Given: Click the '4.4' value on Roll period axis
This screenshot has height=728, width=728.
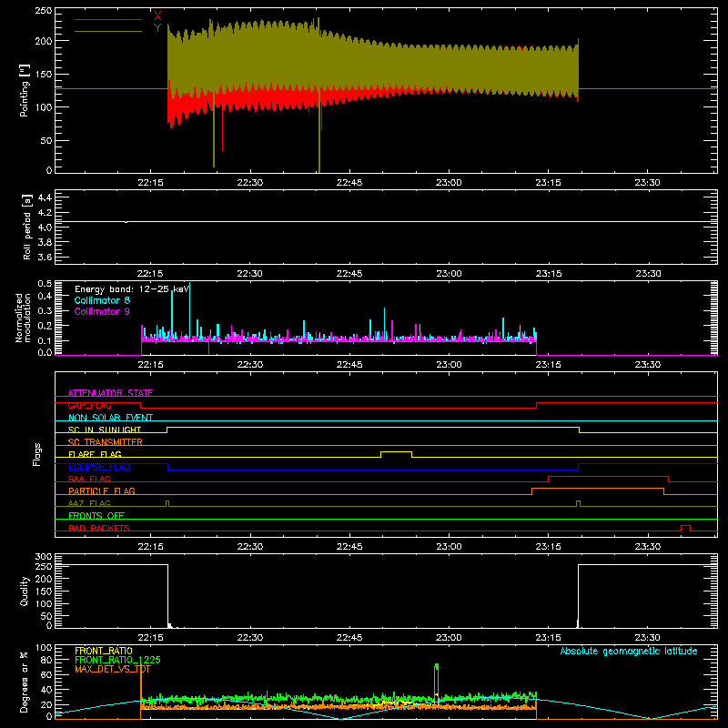Looking at the screenshot, I should (45, 197).
